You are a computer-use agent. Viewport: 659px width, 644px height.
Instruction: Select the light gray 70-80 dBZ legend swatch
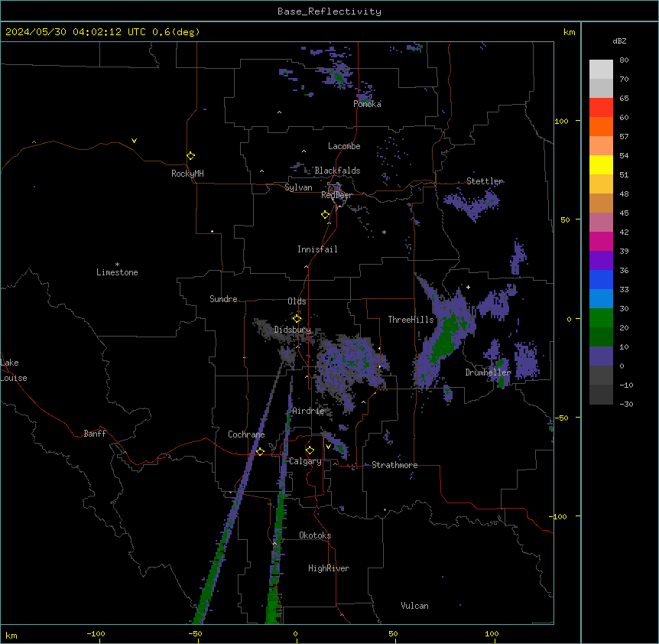point(601,70)
